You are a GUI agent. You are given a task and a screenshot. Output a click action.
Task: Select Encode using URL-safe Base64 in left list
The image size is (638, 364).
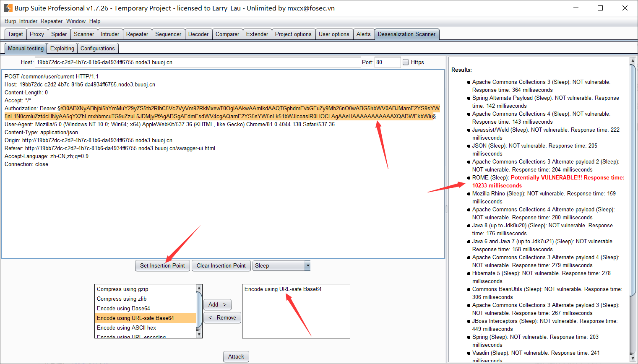[146, 318]
